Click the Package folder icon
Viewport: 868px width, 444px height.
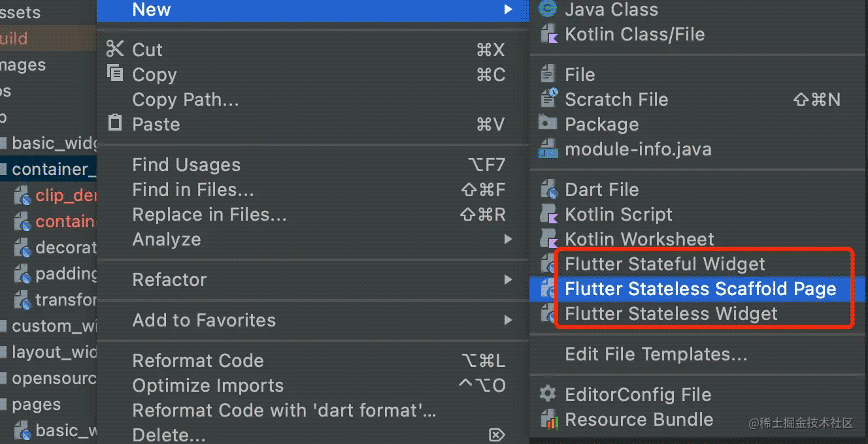click(x=547, y=124)
